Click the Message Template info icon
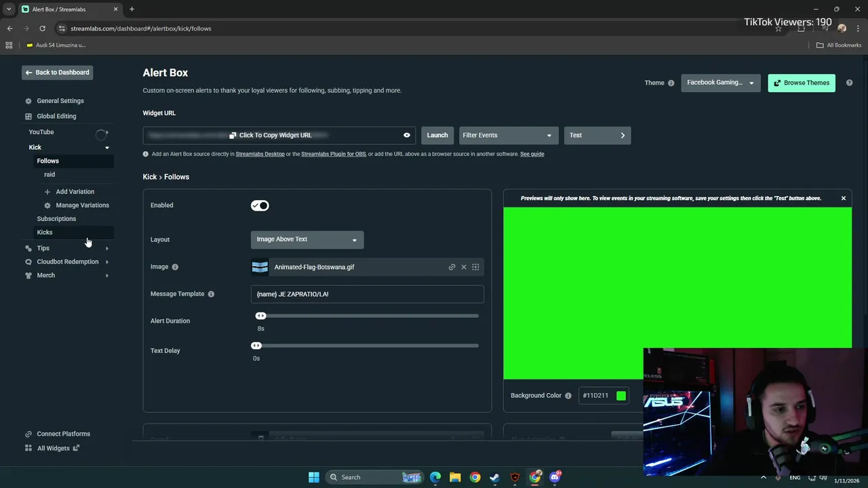 click(211, 294)
